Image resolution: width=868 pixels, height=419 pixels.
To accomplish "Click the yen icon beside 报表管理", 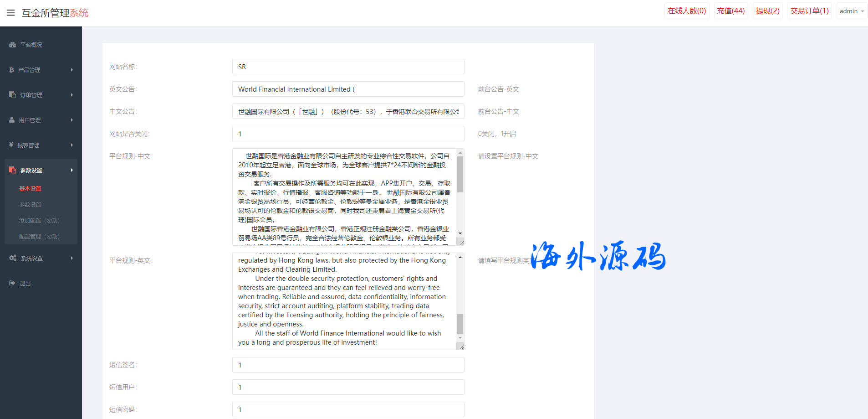I will pyautogui.click(x=11, y=145).
